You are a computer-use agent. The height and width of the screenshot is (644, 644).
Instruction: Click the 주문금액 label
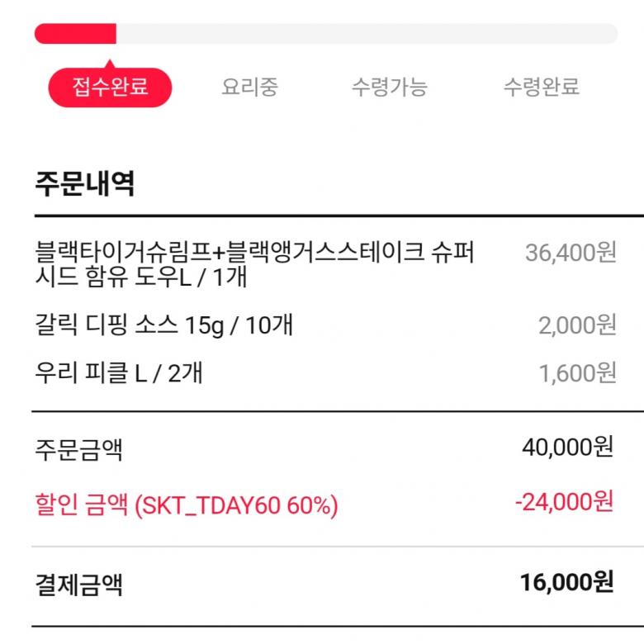[x=79, y=450]
